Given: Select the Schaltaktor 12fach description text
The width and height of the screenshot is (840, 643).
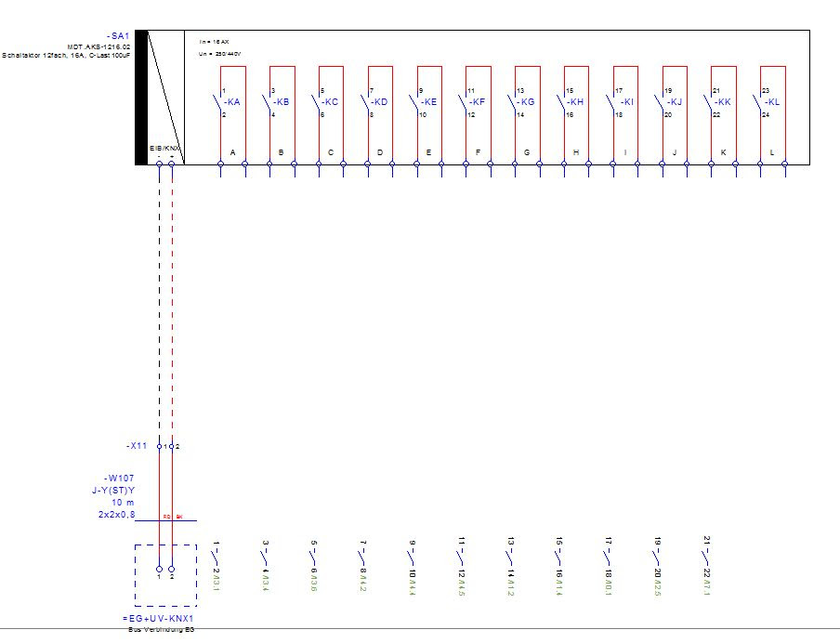Looking at the screenshot, I should pos(66,55).
